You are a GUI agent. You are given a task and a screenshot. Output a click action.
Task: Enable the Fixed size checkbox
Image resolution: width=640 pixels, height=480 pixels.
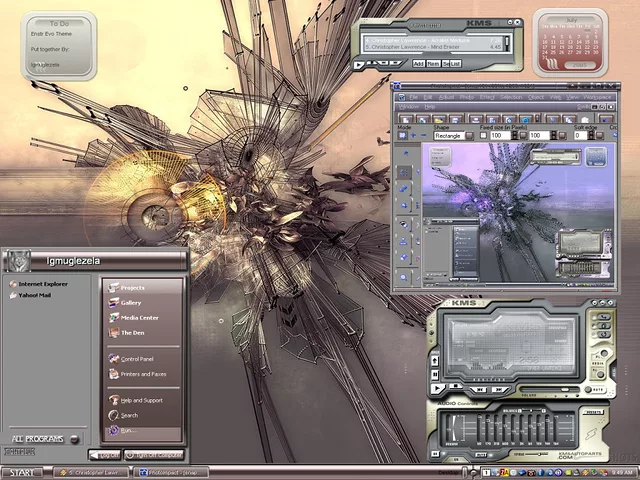point(482,135)
